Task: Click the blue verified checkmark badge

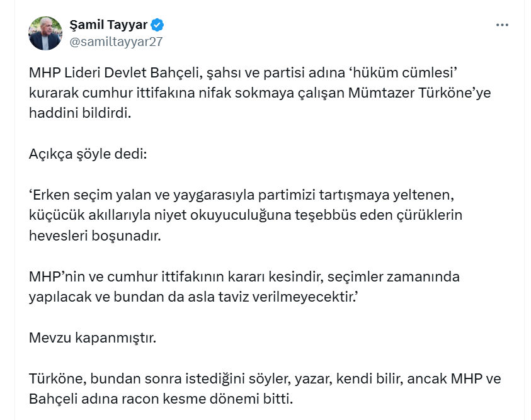Action: click(x=157, y=25)
